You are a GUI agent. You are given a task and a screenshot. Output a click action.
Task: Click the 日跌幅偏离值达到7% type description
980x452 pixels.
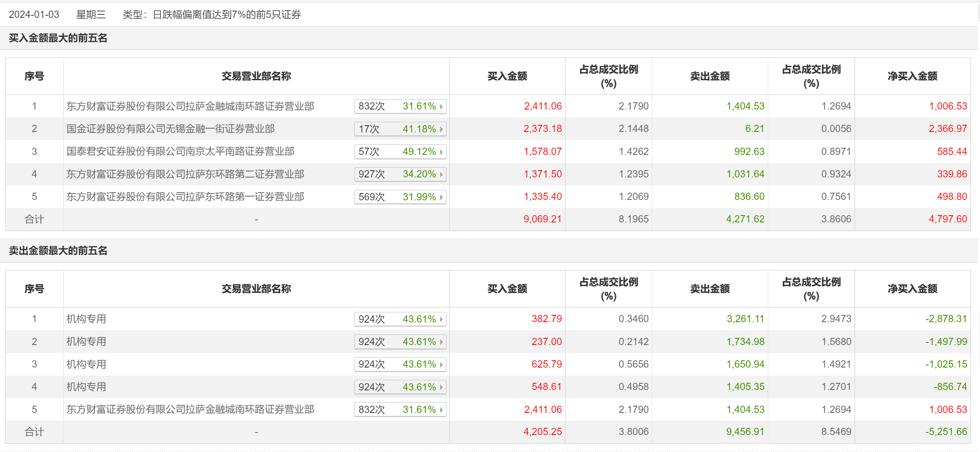click(x=227, y=15)
